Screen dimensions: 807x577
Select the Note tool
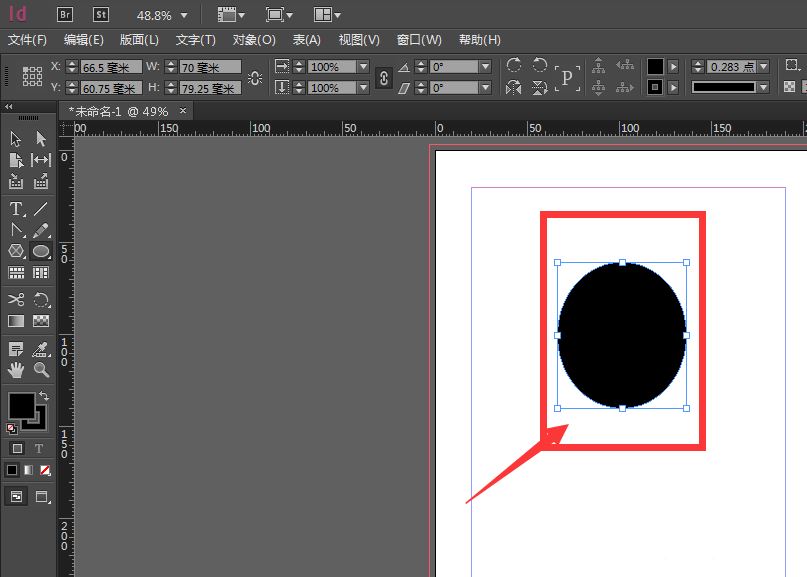click(16, 349)
